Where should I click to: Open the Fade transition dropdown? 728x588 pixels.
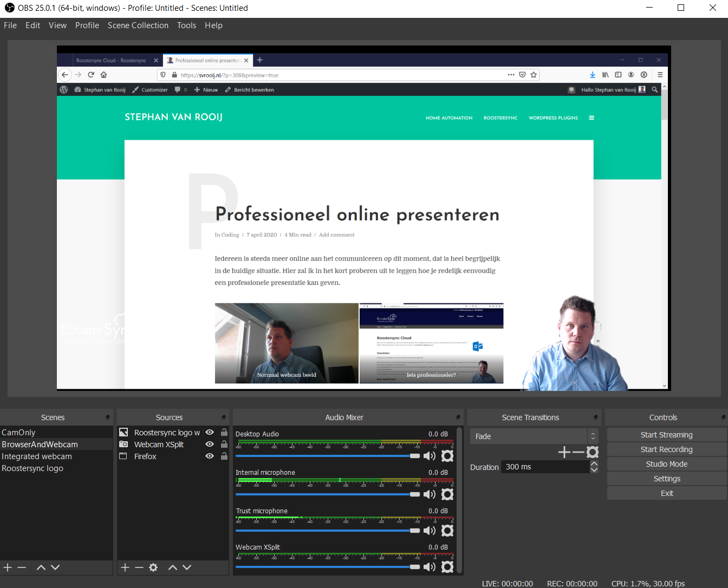[528, 436]
